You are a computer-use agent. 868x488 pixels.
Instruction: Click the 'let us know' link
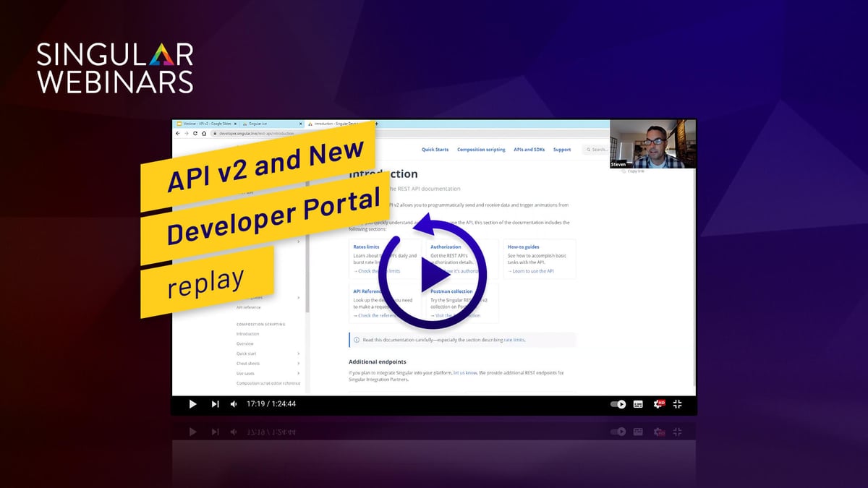point(465,373)
